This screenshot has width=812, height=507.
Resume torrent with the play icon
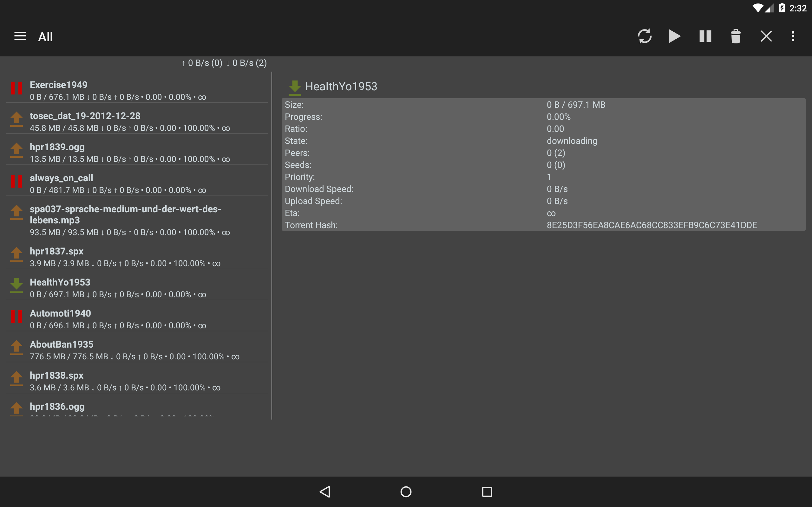[674, 36]
